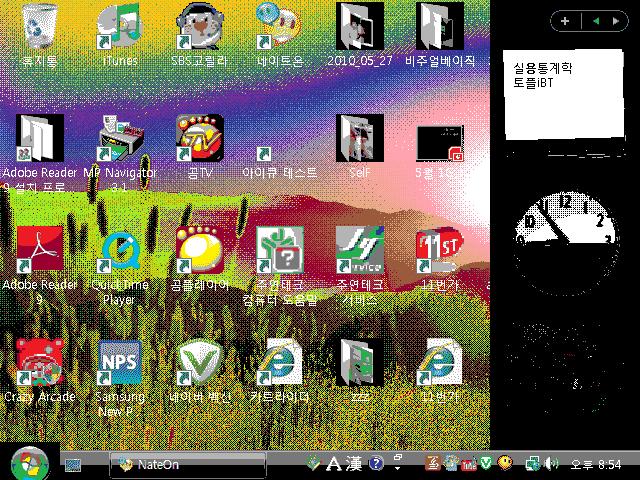Open the volume speaker tray icon
Viewport: 640px width, 480px height.
coord(551,464)
